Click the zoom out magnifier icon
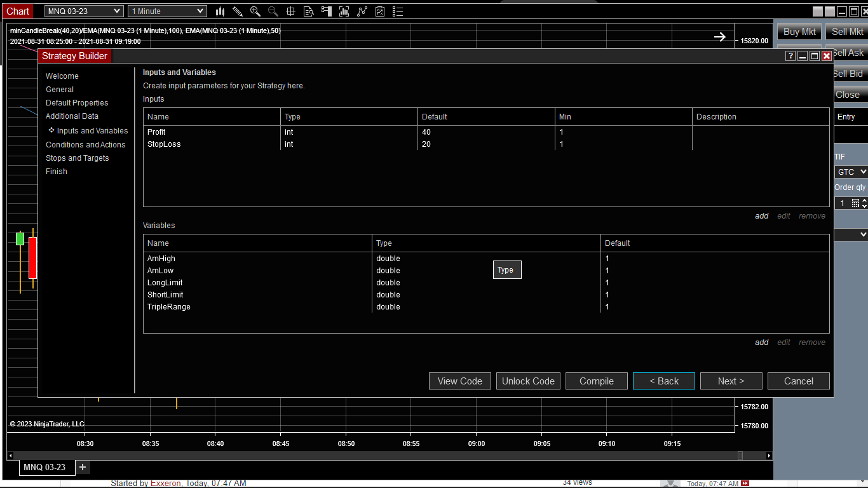The image size is (868, 488). click(x=273, y=11)
